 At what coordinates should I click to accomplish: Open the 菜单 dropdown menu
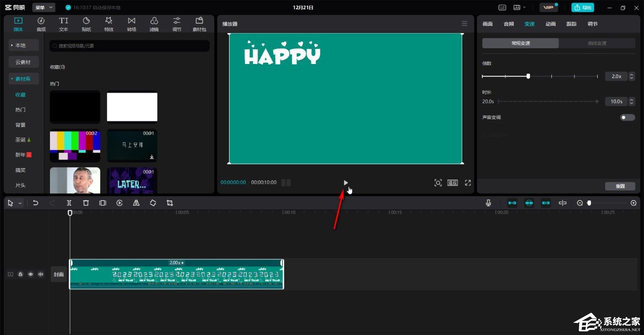pyautogui.click(x=43, y=8)
